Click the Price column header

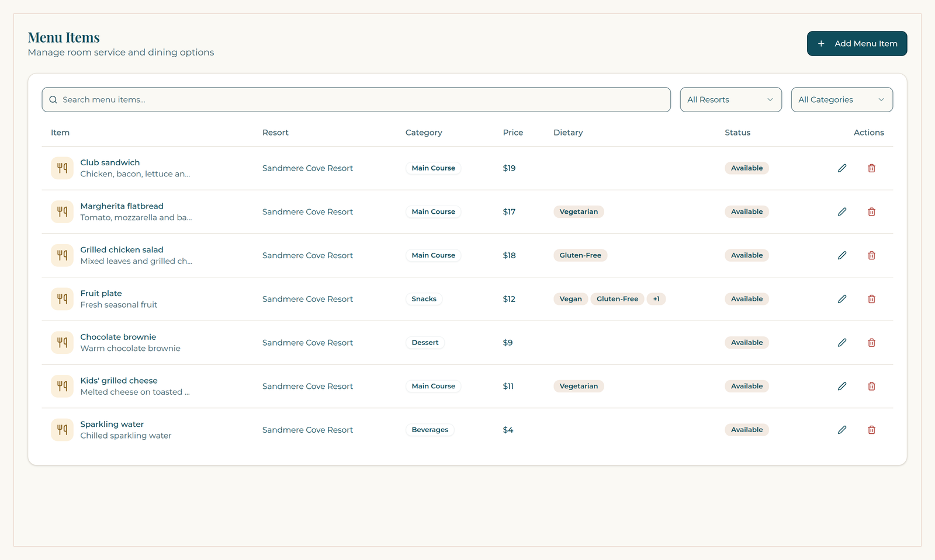[513, 133]
